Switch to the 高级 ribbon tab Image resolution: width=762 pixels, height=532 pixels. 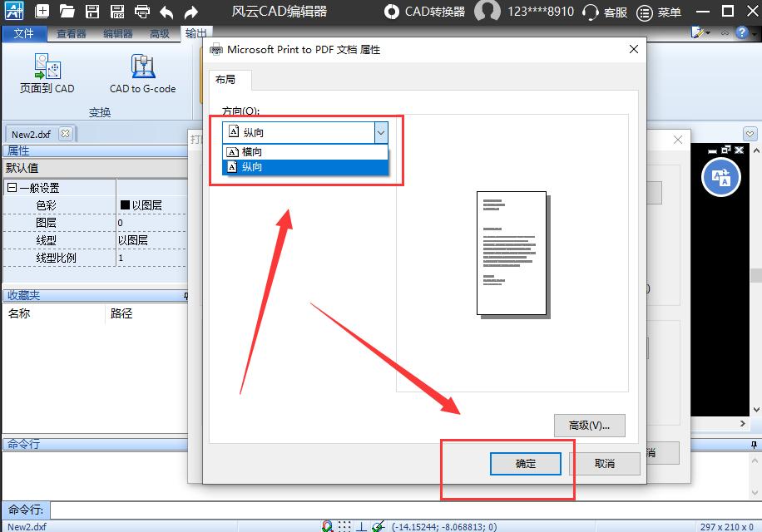(x=160, y=33)
